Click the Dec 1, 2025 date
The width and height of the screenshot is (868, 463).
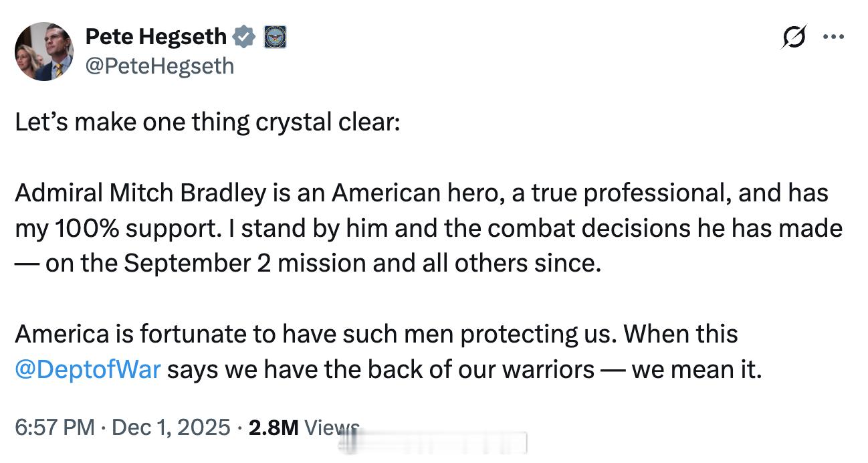coord(171,427)
